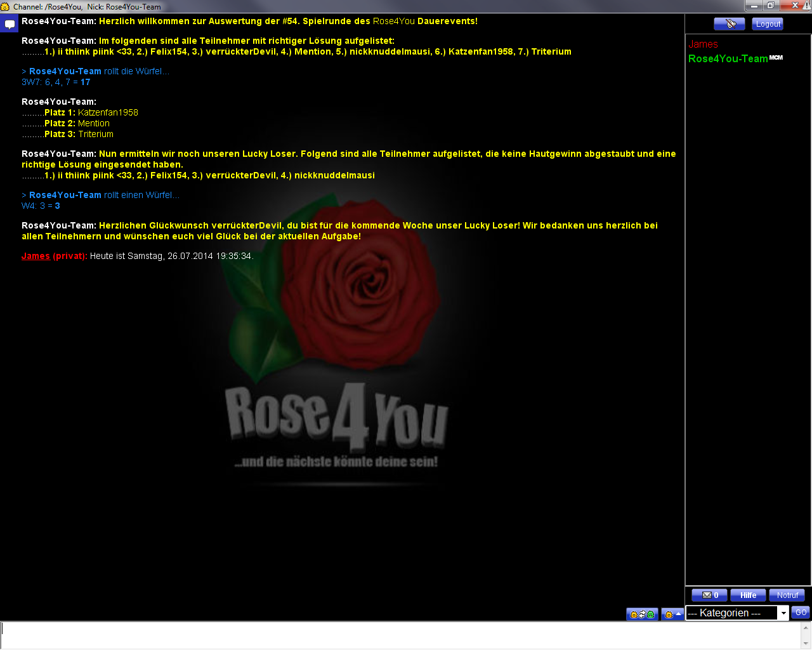The image size is (812, 650).
Task: Open the Kategorien dropdown
Action: tap(737, 613)
